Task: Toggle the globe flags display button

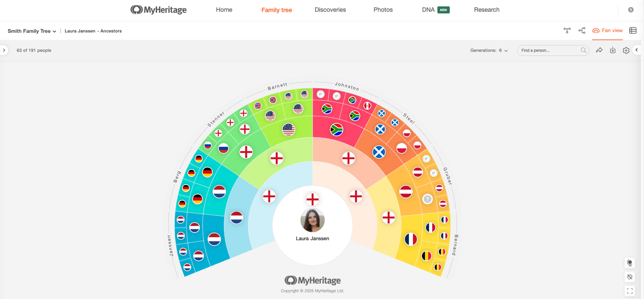Action: tap(630, 263)
